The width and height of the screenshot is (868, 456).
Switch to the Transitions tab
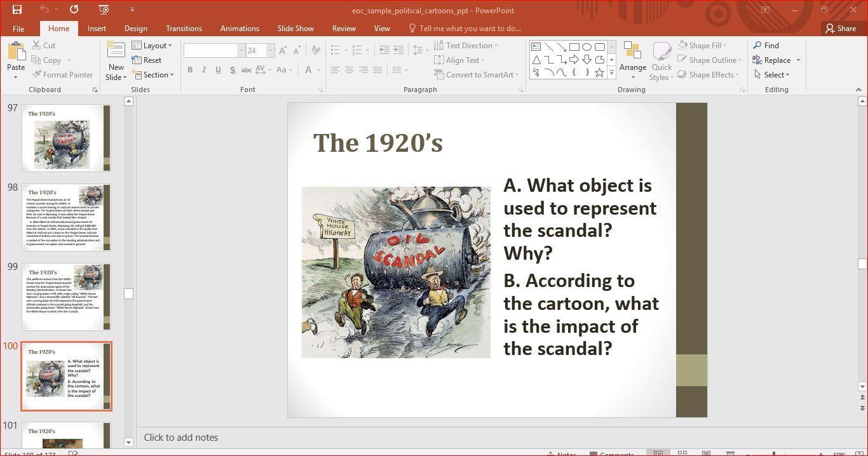coord(184,29)
